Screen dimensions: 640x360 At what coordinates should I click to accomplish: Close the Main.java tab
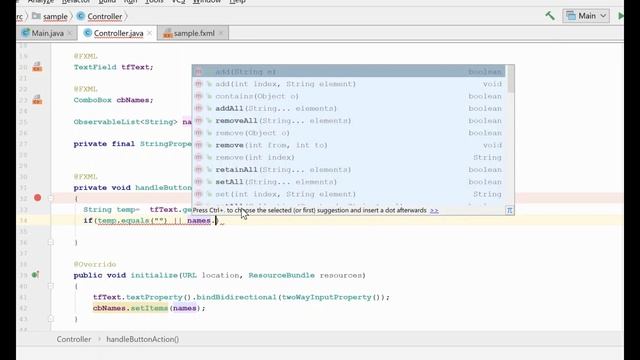click(70, 33)
